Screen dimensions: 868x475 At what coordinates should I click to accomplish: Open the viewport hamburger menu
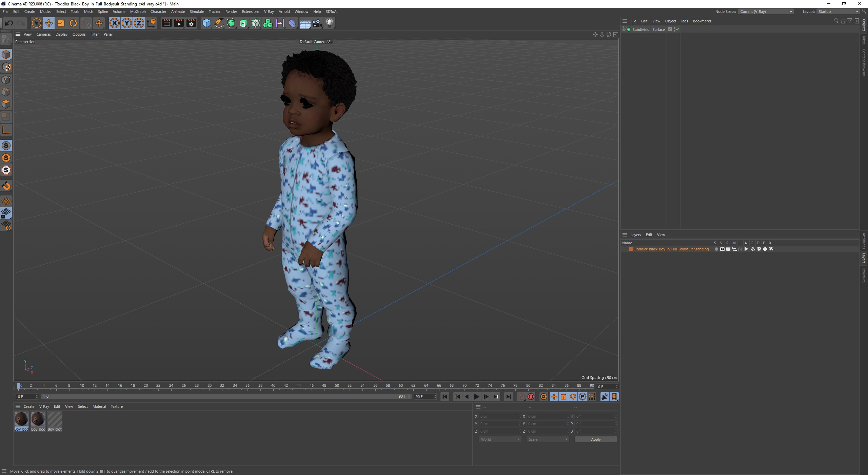[x=18, y=34]
